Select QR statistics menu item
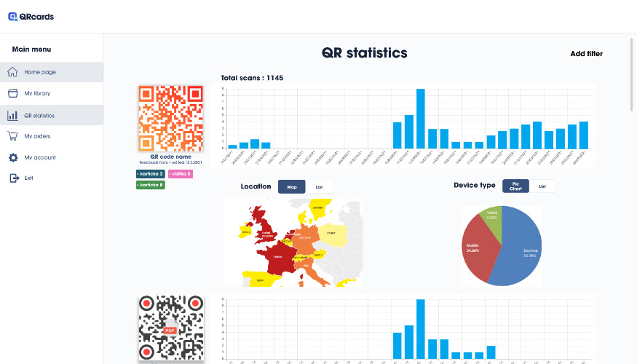 point(52,115)
